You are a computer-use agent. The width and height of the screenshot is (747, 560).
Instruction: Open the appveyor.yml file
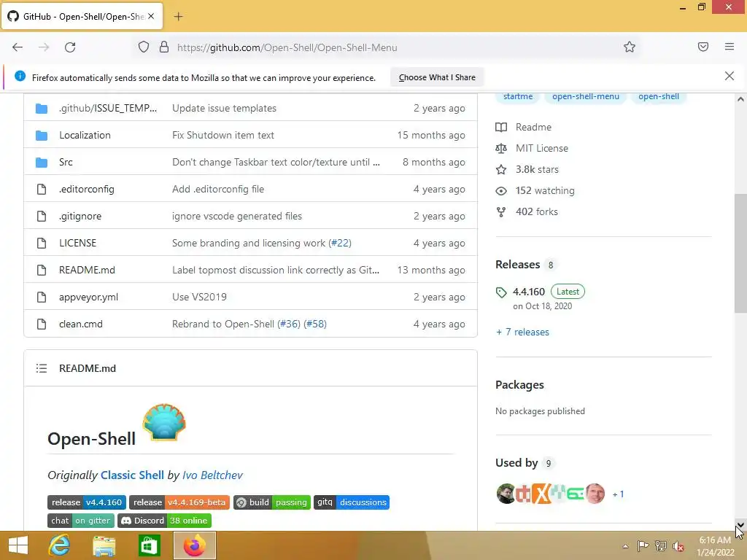(x=88, y=297)
